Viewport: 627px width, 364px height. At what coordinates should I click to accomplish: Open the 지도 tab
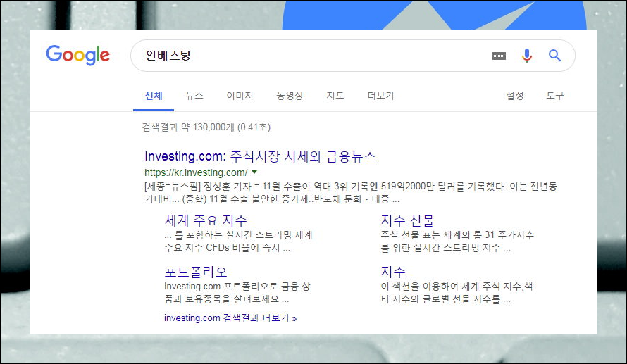[x=335, y=96]
